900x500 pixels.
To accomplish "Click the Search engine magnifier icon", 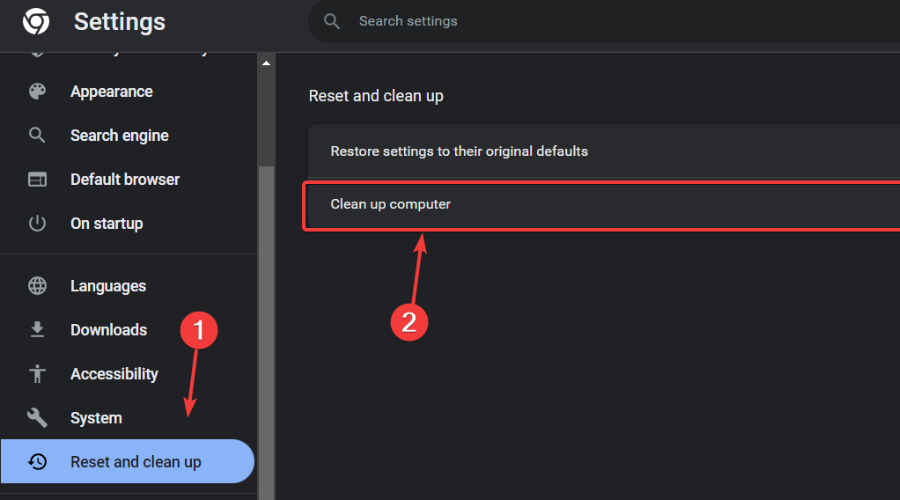I will pyautogui.click(x=37, y=135).
